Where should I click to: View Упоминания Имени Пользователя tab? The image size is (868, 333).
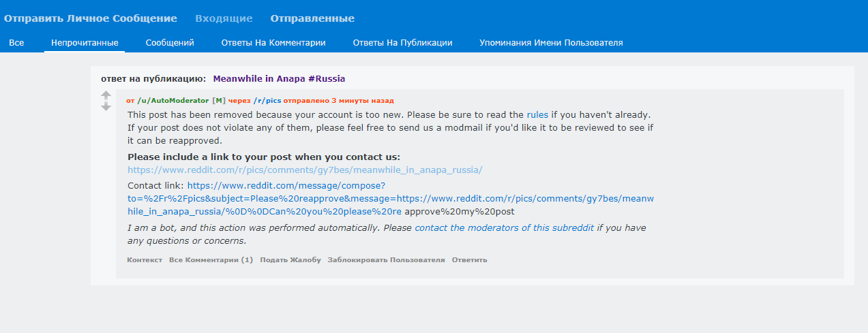551,42
